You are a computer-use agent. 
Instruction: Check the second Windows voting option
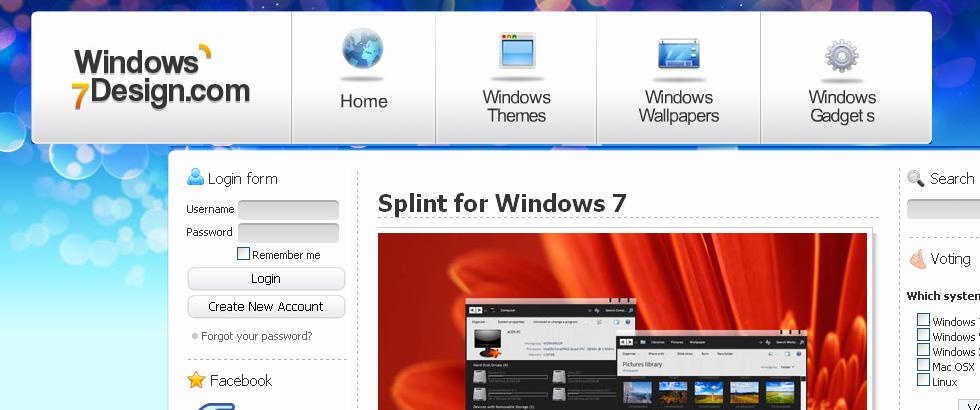[x=923, y=335]
